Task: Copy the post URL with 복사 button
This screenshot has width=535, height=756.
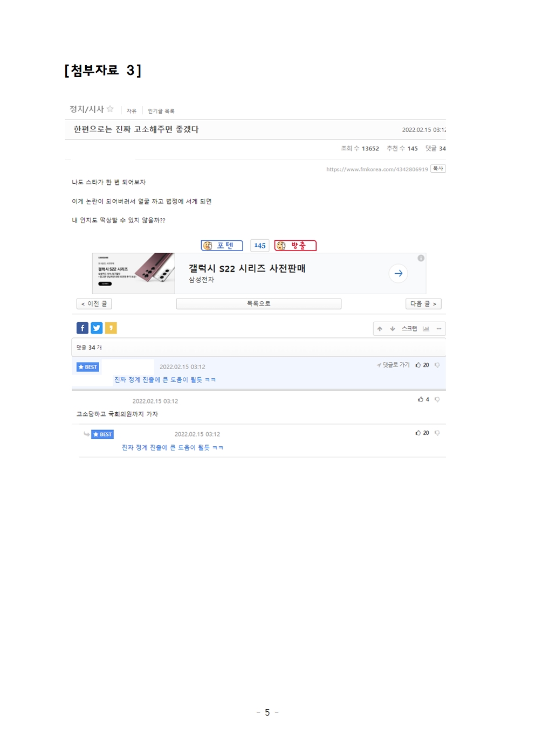Action: [x=438, y=169]
